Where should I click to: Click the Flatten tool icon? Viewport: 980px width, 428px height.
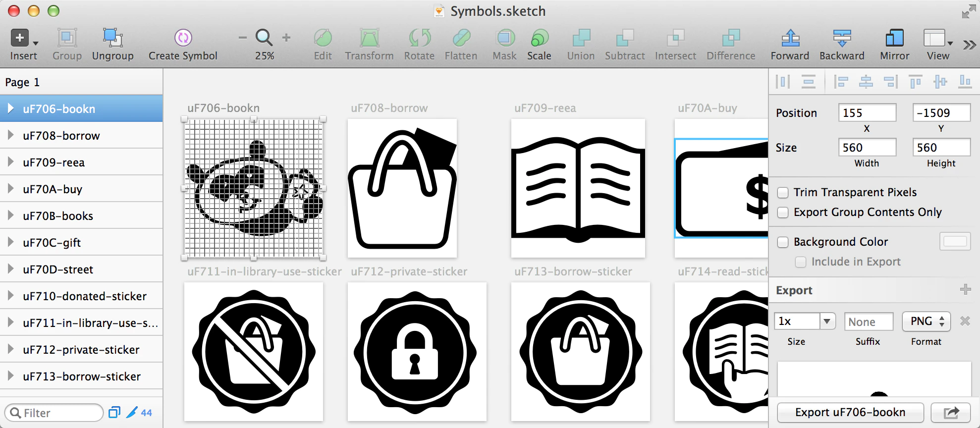(461, 38)
